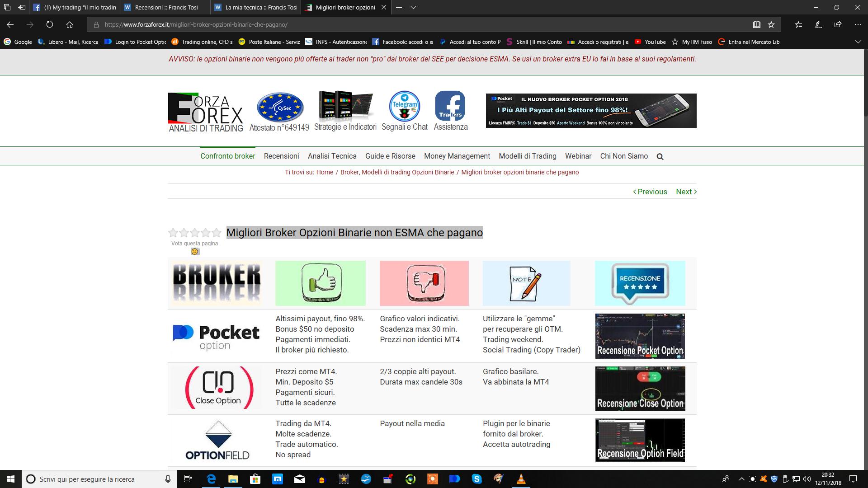Open 'Login to Pocket Optic' bookmark
Image resolution: width=868 pixels, height=488 pixels.
135,42
